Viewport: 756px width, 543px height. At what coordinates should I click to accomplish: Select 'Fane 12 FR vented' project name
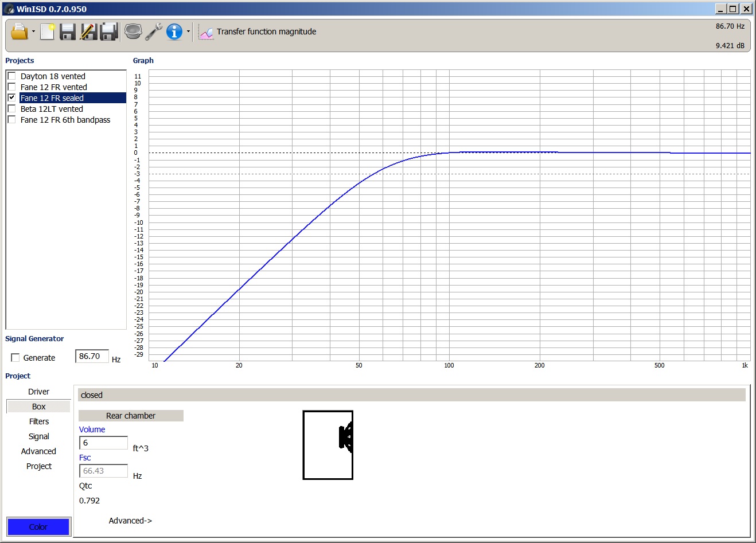point(54,87)
